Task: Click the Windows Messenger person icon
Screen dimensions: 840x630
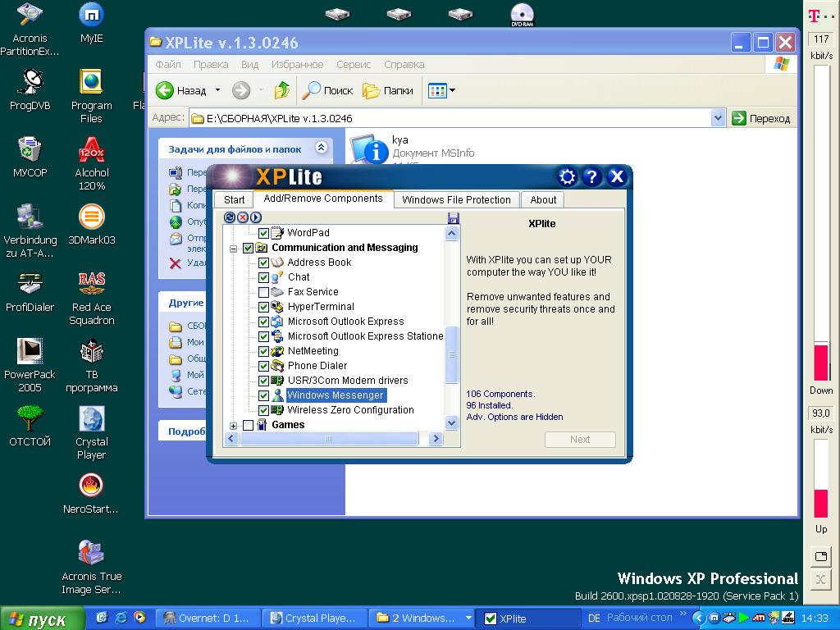Action: pyautogui.click(x=277, y=395)
